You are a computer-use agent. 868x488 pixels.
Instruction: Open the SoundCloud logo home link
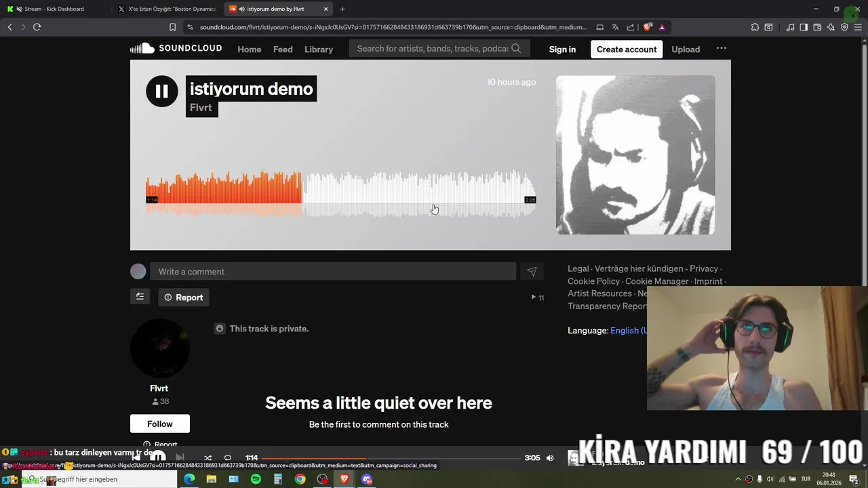click(176, 49)
